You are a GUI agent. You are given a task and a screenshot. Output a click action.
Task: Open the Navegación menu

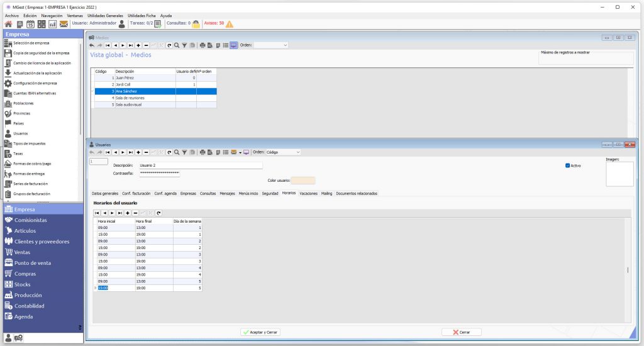(x=52, y=16)
